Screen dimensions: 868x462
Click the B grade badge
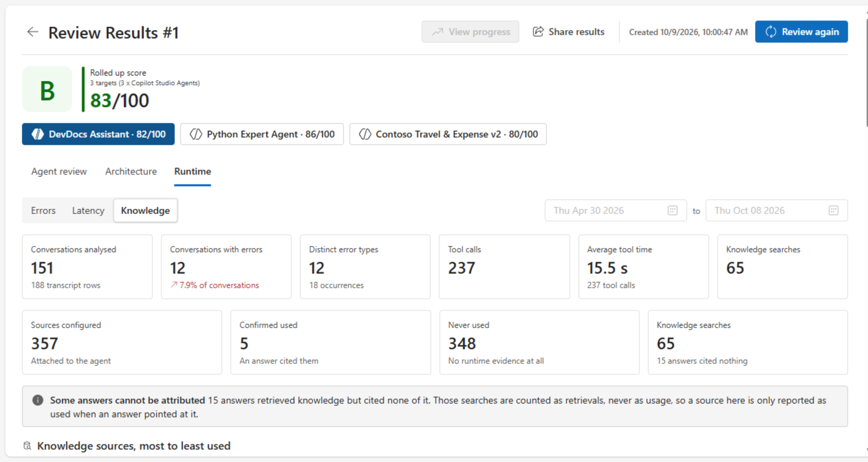coord(47,89)
